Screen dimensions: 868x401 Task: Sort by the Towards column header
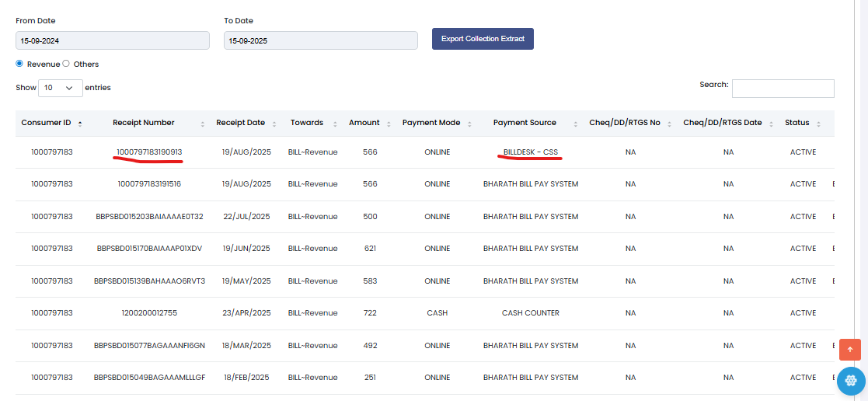click(307, 123)
